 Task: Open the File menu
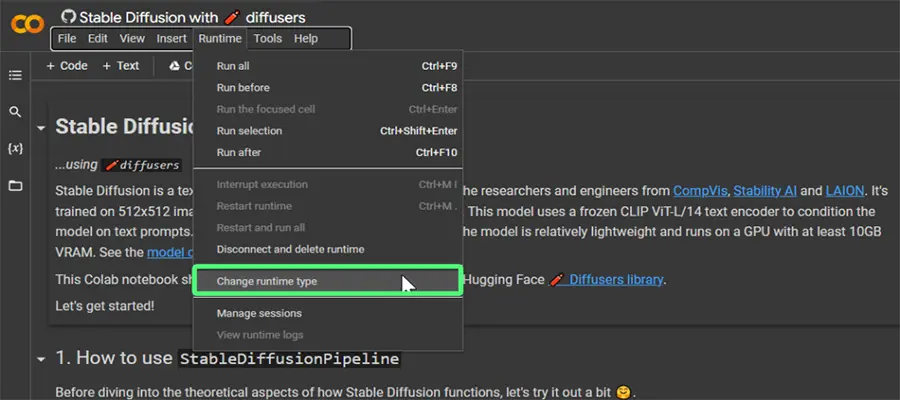[67, 39]
